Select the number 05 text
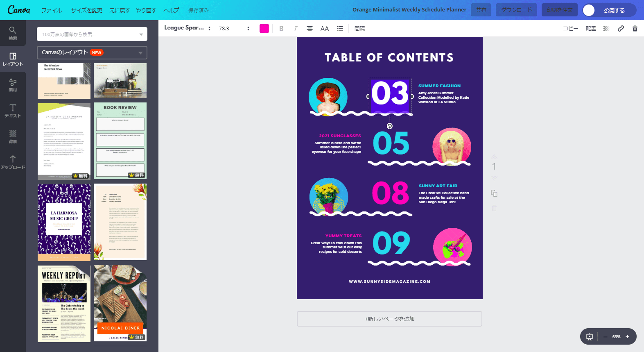Screen dimensions: 644x352 tap(391, 143)
